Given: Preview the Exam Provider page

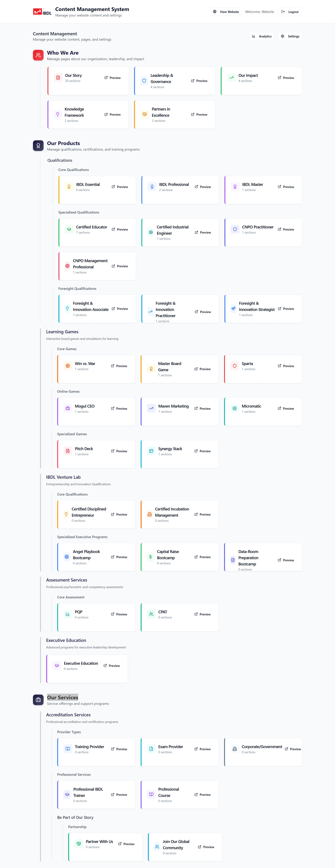Looking at the screenshot, I should tap(202, 749).
